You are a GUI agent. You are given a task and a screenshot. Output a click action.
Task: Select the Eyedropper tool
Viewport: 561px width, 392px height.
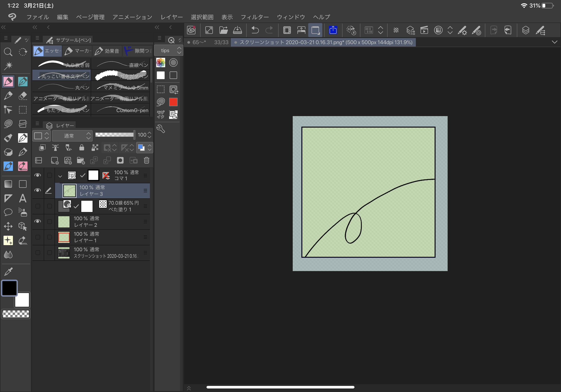pyautogui.click(x=8, y=271)
